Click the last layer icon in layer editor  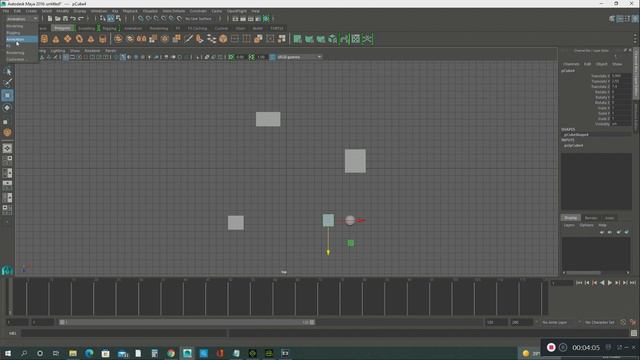627,232
